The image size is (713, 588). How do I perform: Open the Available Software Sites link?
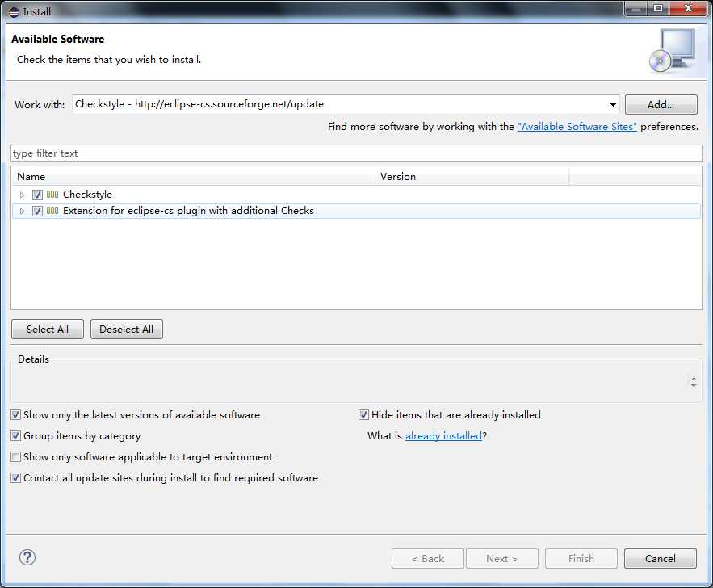577,127
